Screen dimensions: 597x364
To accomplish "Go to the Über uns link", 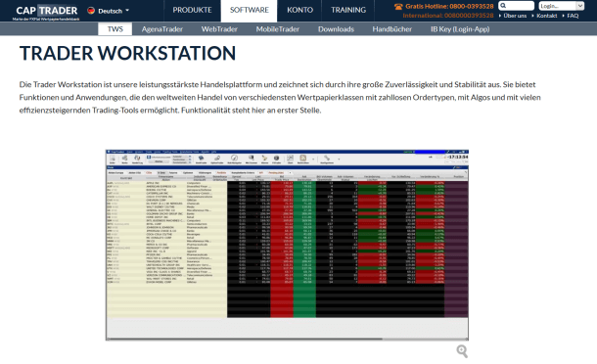I will click(x=515, y=16).
